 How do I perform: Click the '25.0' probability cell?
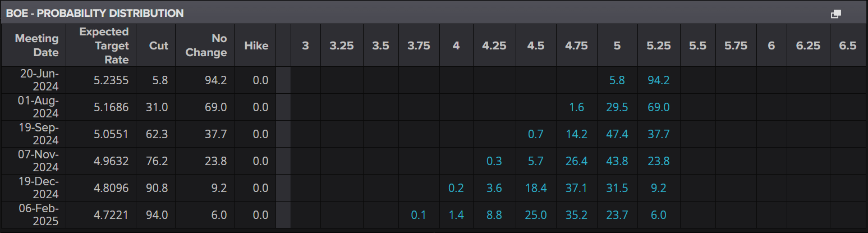[536, 215]
